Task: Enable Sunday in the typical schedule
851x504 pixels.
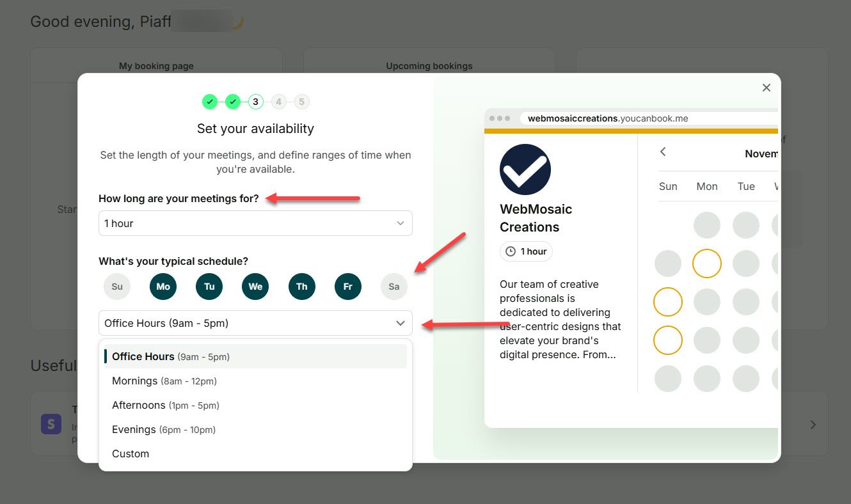Action: (x=117, y=287)
